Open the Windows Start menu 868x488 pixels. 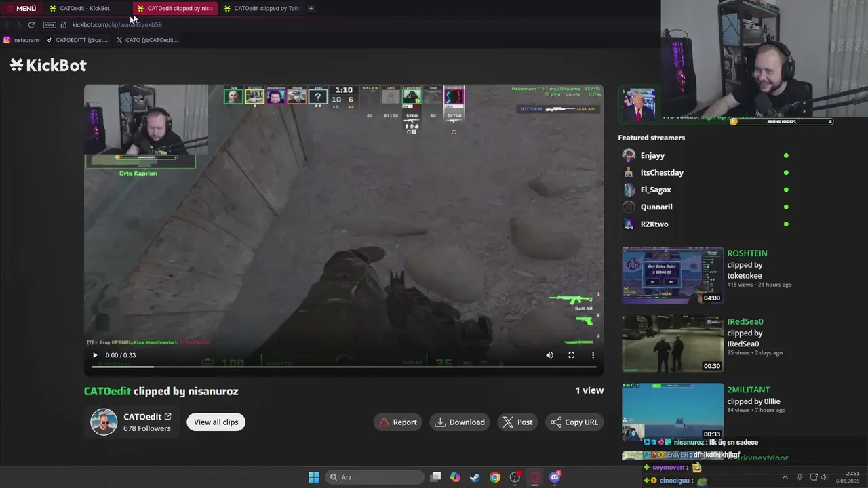click(x=314, y=477)
